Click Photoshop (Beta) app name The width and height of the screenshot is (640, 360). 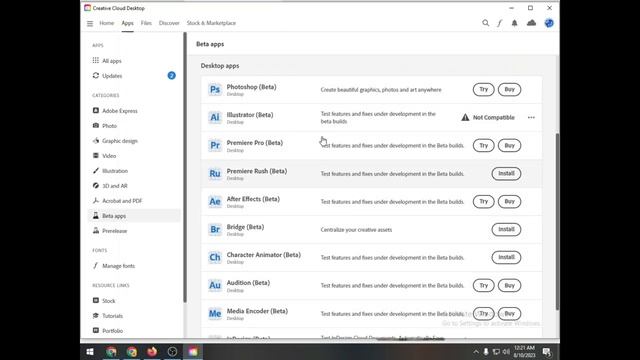[251, 87]
